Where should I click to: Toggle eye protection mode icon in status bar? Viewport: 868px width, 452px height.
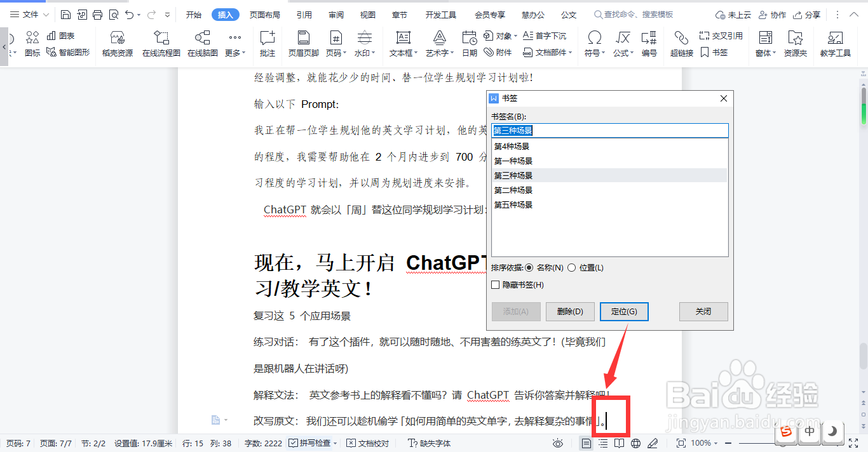[x=558, y=443]
